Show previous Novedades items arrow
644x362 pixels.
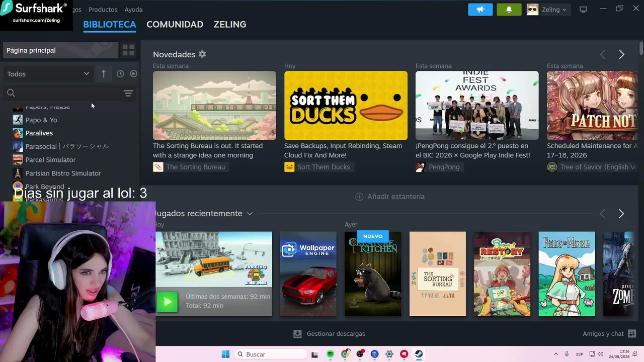click(x=603, y=55)
